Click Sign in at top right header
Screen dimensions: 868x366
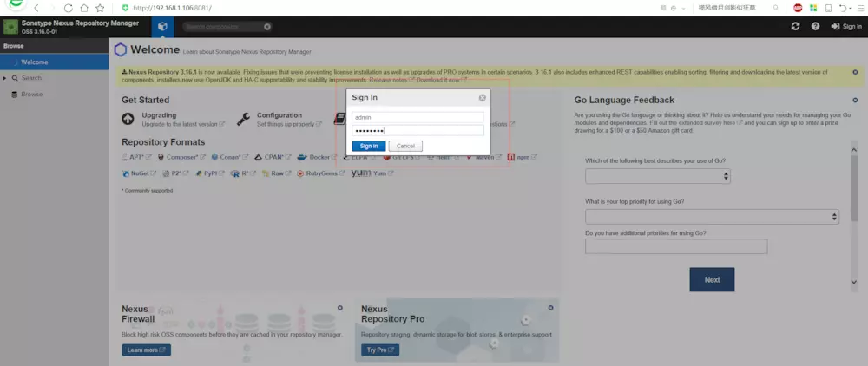click(x=846, y=27)
